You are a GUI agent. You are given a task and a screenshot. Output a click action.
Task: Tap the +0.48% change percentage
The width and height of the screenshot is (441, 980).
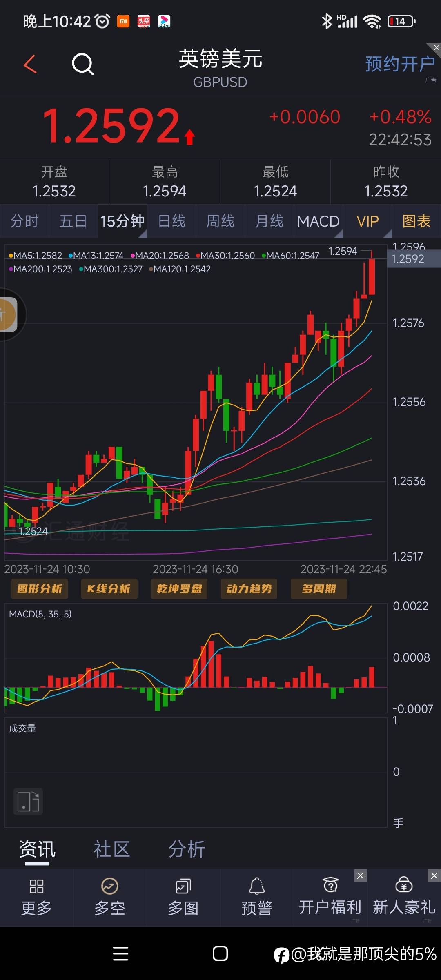[x=400, y=117]
